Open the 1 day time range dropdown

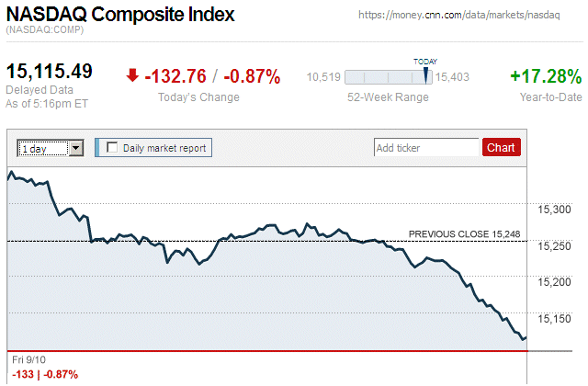pyautogui.click(x=76, y=147)
